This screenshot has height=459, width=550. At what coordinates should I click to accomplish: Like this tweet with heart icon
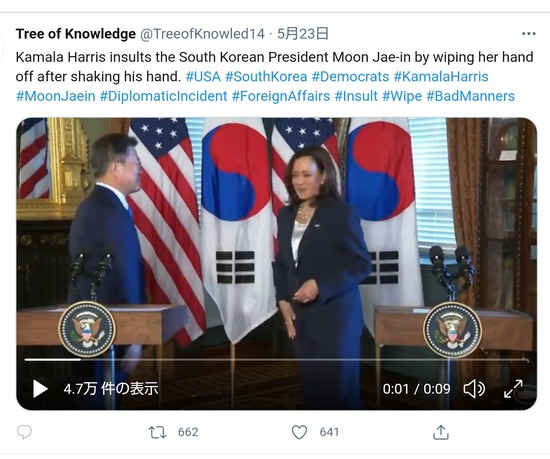(x=299, y=432)
